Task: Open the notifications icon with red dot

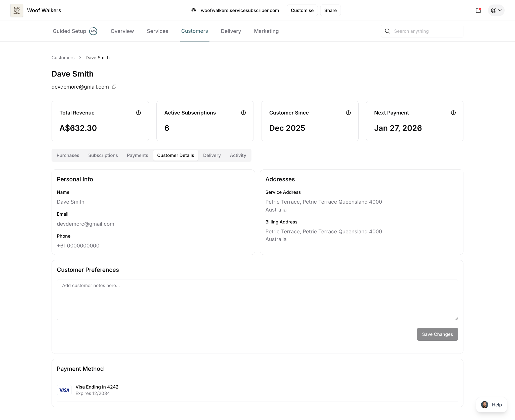Action: tap(478, 10)
